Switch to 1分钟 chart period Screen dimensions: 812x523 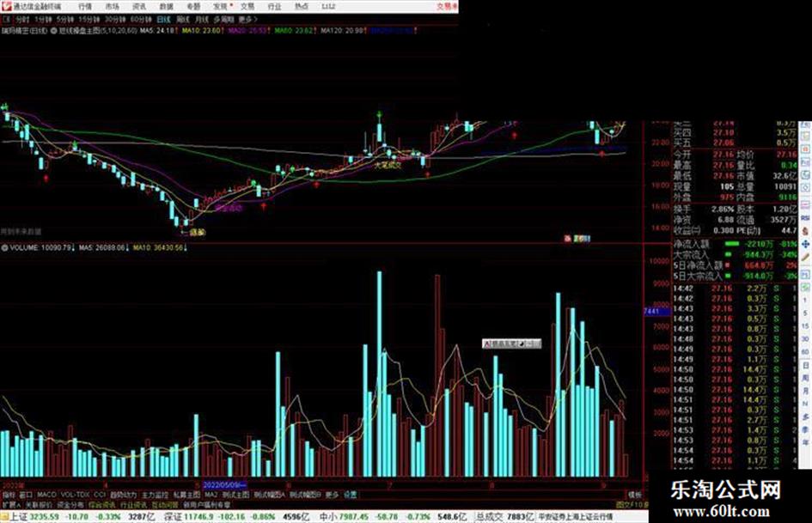[x=43, y=20]
